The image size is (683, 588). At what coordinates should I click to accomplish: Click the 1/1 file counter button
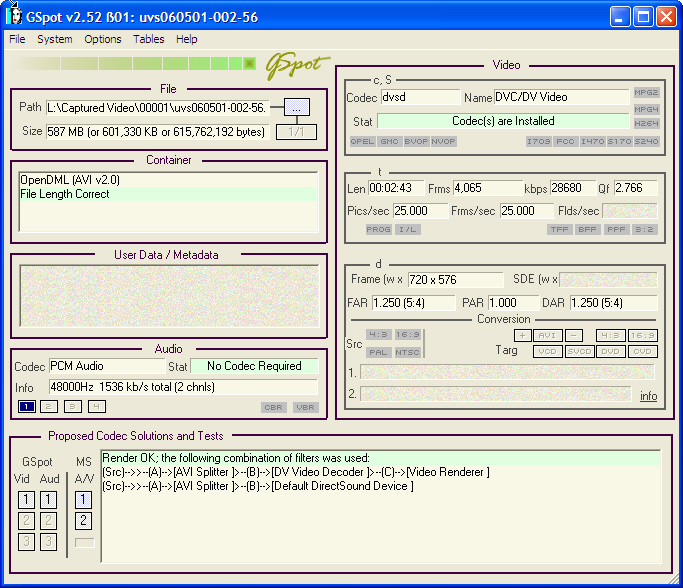point(296,132)
